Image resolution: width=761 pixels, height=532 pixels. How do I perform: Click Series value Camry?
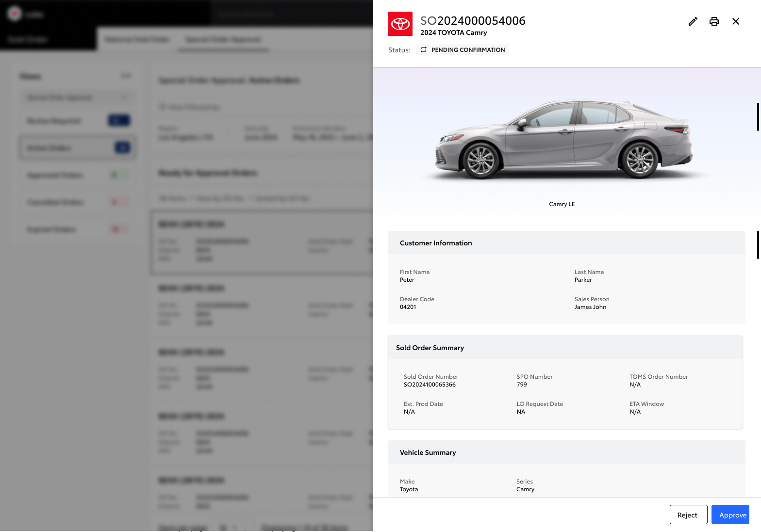[525, 489]
